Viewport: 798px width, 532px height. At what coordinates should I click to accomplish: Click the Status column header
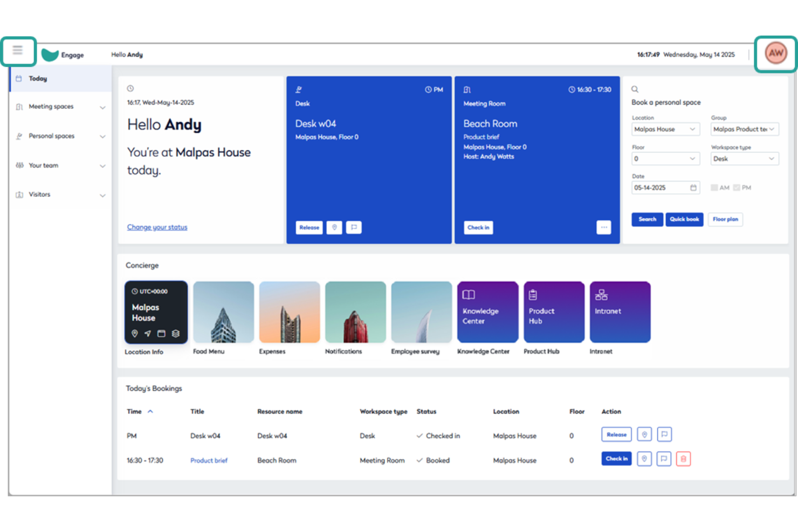(x=426, y=412)
